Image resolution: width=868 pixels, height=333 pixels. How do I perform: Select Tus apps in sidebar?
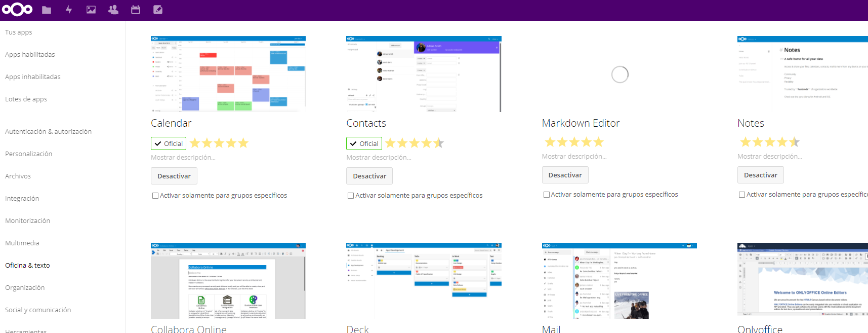point(19,32)
